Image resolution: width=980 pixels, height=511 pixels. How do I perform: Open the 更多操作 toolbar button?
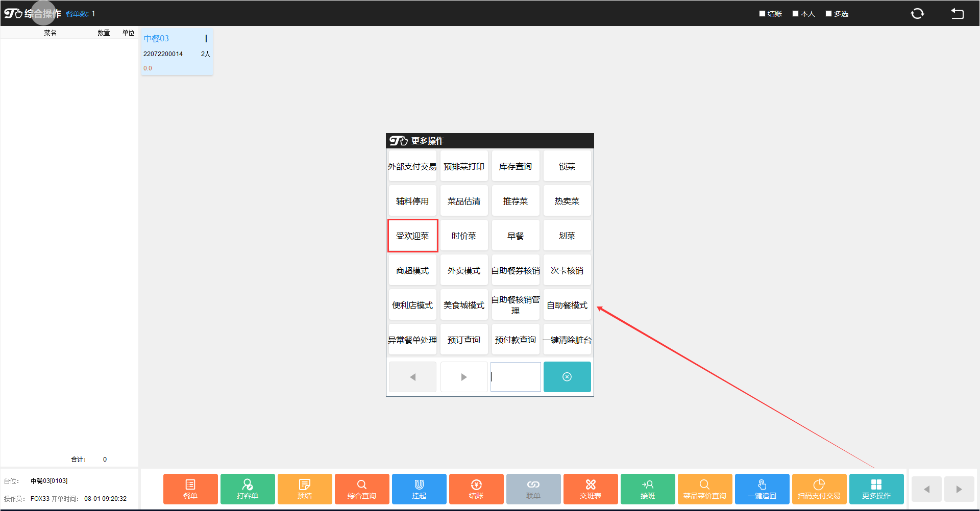pos(876,489)
